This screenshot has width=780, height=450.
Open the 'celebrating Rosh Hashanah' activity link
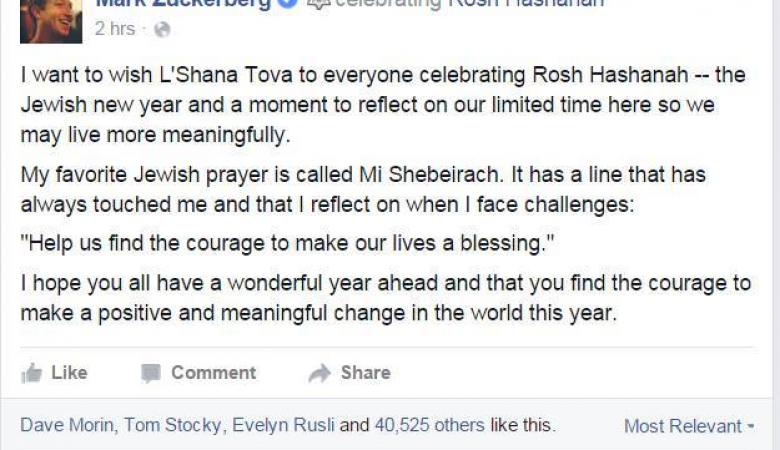pyautogui.click(x=470, y=3)
